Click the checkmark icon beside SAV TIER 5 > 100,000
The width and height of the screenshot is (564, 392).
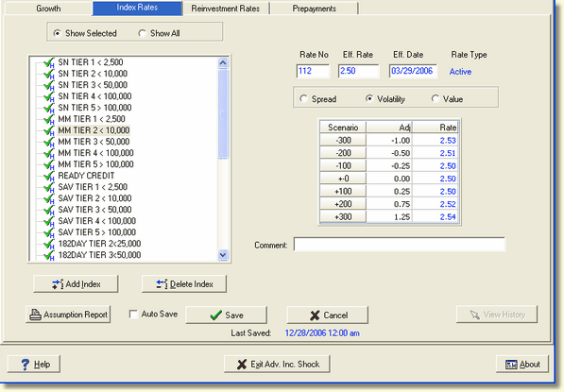[49, 233]
